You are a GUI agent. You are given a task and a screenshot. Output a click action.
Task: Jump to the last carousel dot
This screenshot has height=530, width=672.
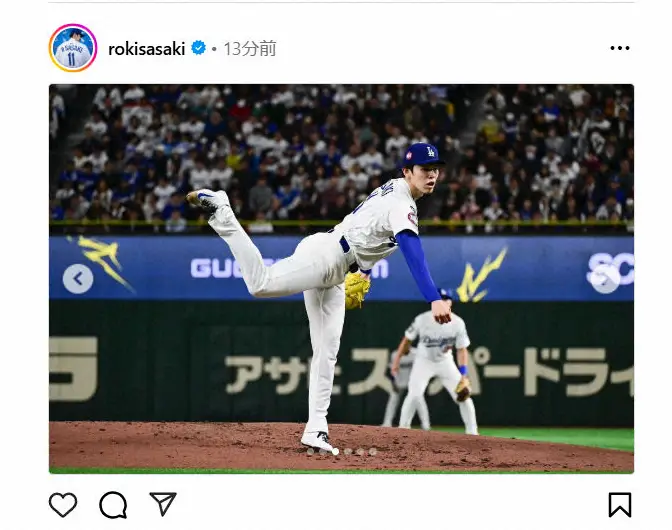(x=373, y=451)
